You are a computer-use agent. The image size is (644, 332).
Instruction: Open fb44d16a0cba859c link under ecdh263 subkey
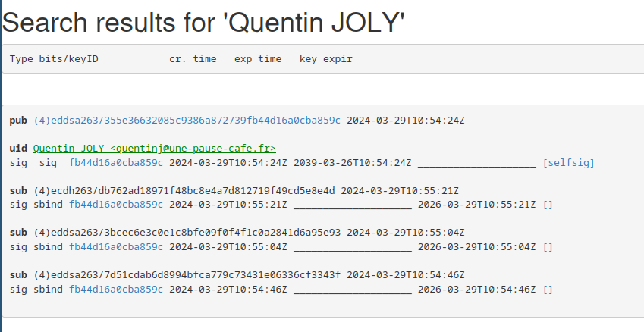[116, 205]
